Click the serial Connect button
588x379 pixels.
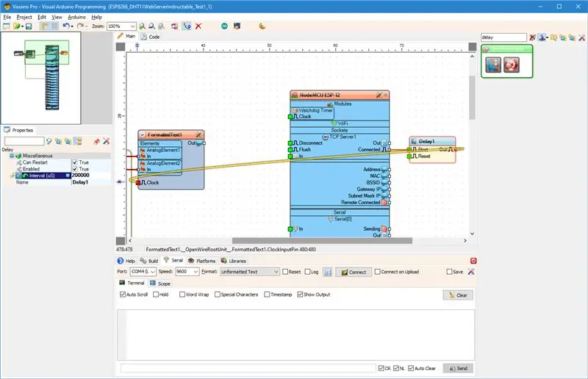(354, 272)
